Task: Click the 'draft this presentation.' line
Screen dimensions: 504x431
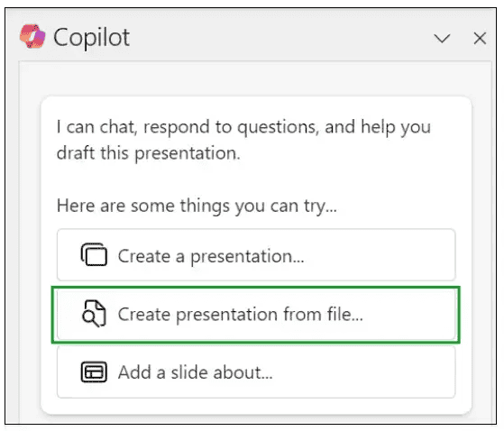Action: point(149,153)
